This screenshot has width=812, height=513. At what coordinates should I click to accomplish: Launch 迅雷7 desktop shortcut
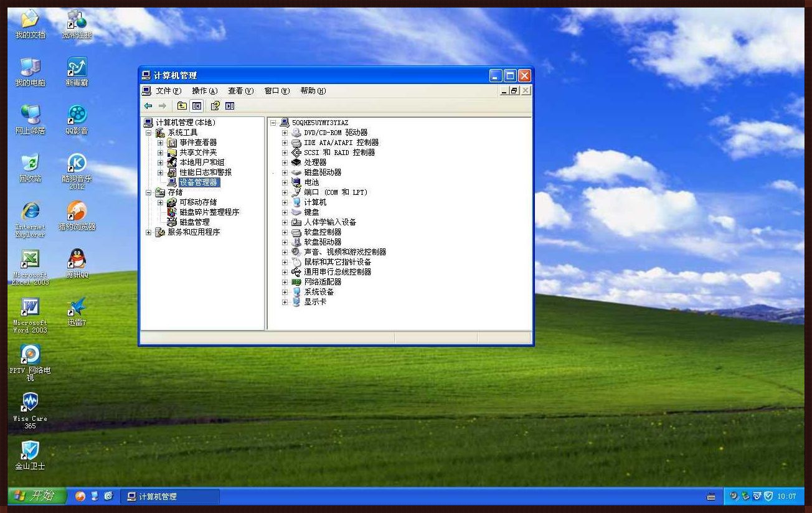pyautogui.click(x=77, y=312)
